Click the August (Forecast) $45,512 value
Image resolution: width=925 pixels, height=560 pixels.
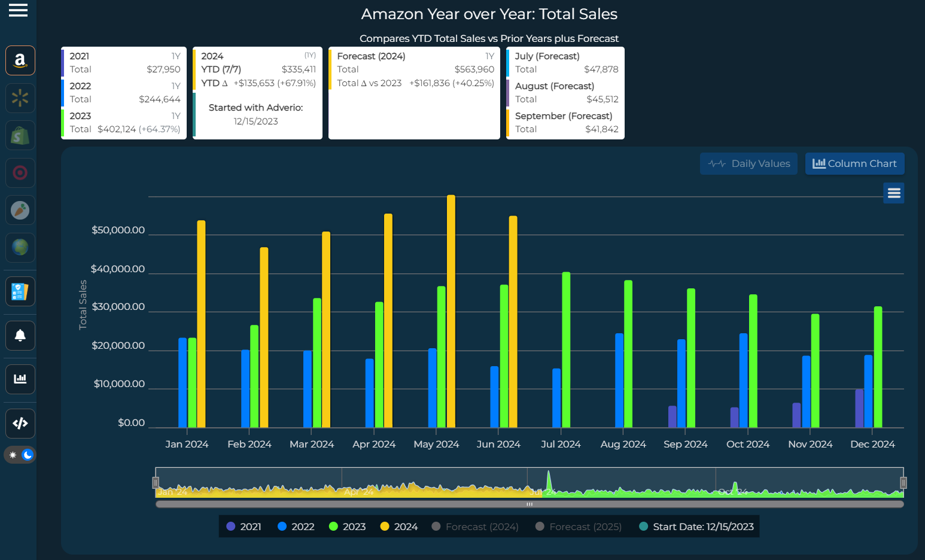click(603, 99)
